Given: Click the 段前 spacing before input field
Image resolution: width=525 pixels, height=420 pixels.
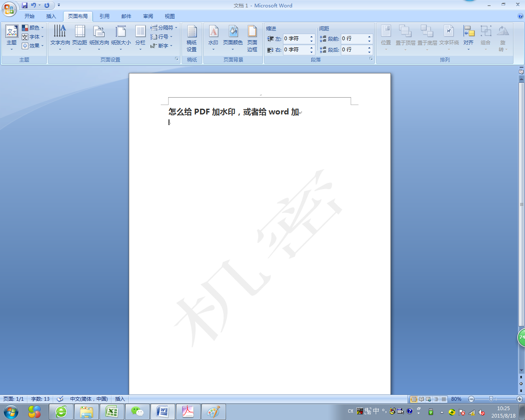Looking at the screenshot, I should [x=354, y=39].
